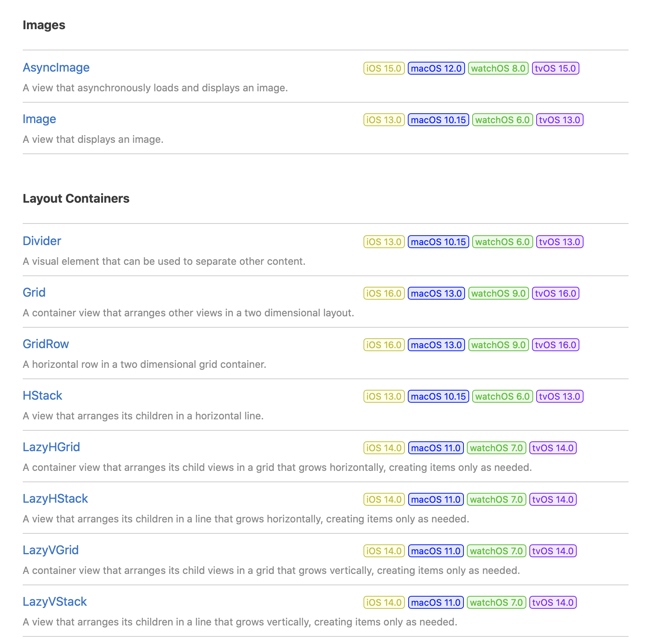Open the AsyncImage documentation link
This screenshot has width=646, height=644.
click(56, 67)
